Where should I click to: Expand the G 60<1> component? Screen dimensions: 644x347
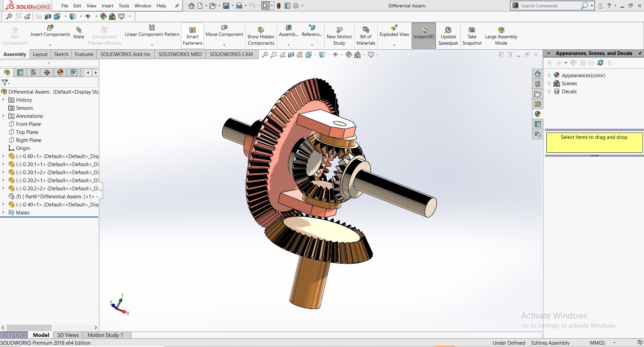3,156
